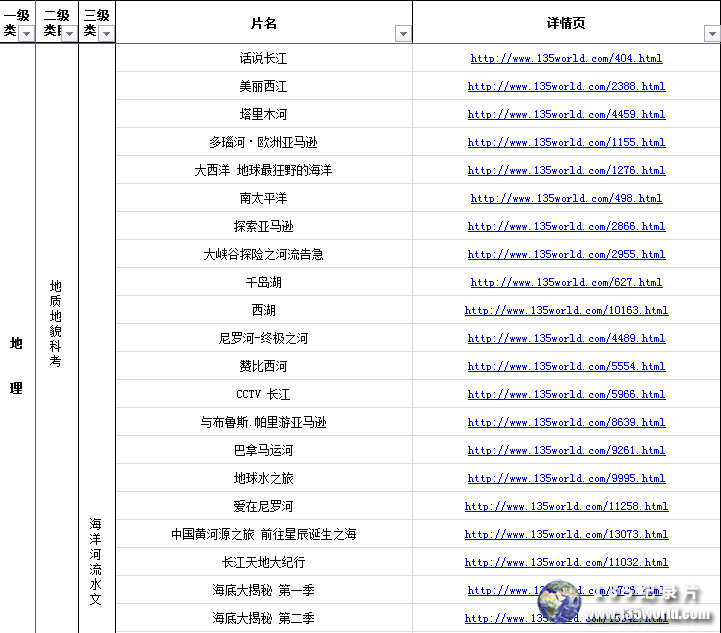
Task: Click the 详情页 column header
Action: point(566,23)
